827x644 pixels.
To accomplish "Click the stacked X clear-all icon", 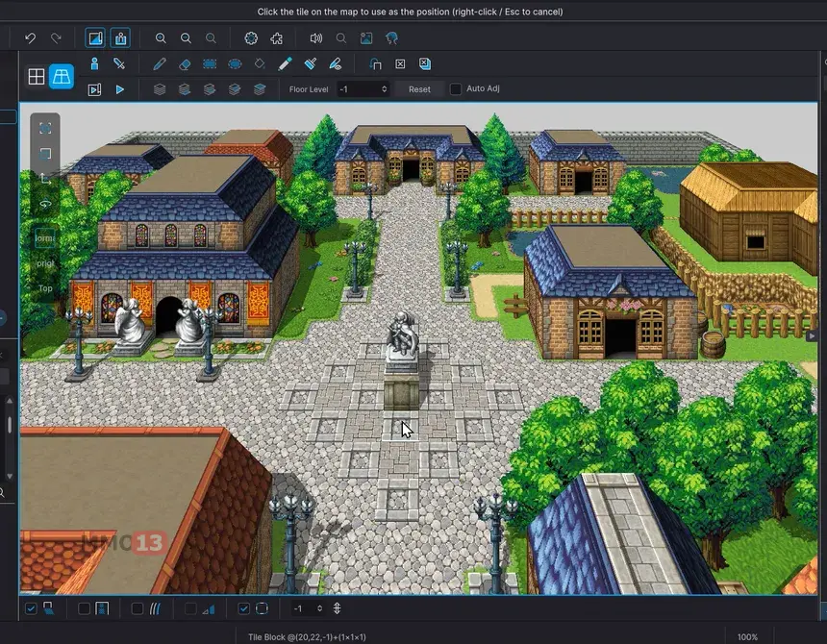I will (425, 64).
